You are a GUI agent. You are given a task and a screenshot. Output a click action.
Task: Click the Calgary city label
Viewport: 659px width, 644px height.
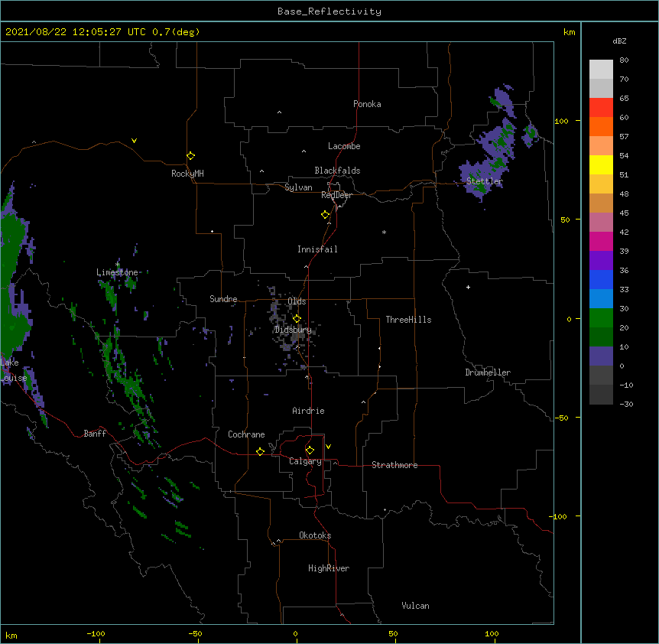click(x=305, y=461)
